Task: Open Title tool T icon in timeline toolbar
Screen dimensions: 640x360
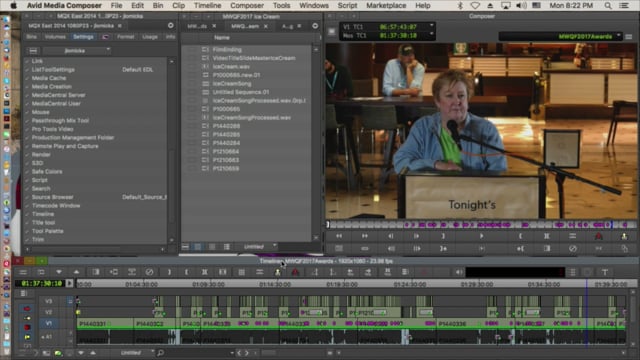Action: 605,272
